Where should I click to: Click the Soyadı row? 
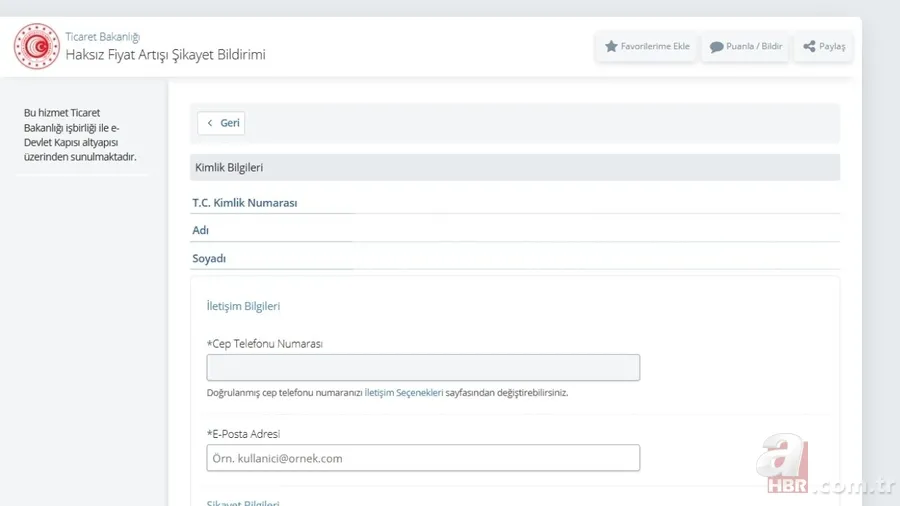[209, 258]
